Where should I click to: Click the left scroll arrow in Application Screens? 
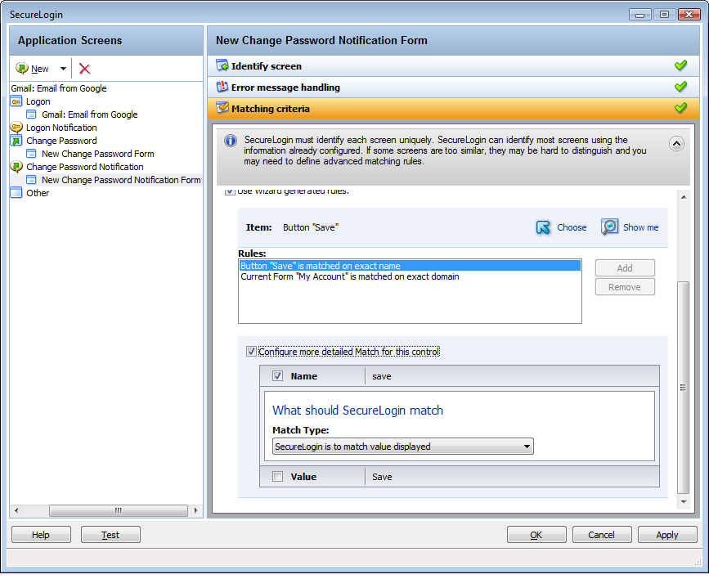click(16, 510)
